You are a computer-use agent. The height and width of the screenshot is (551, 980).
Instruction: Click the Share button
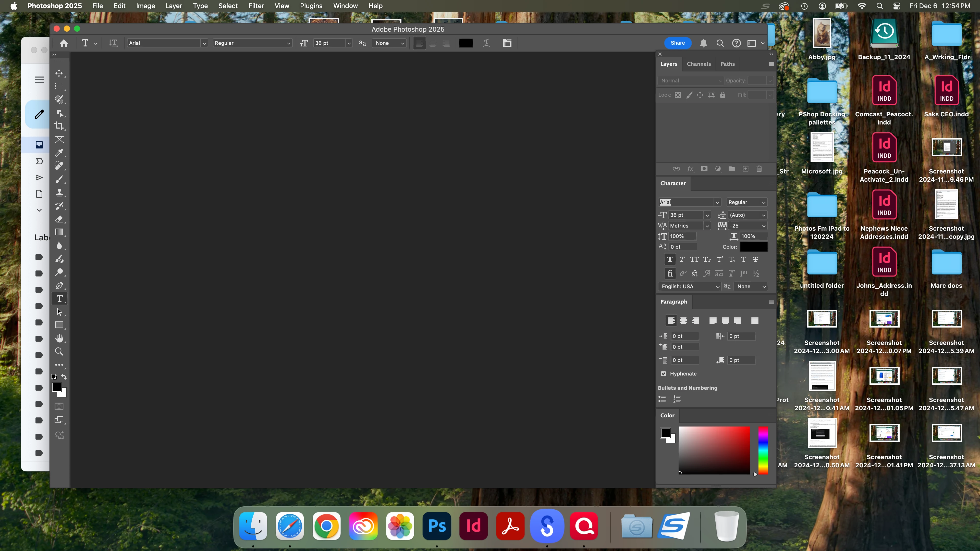678,43
